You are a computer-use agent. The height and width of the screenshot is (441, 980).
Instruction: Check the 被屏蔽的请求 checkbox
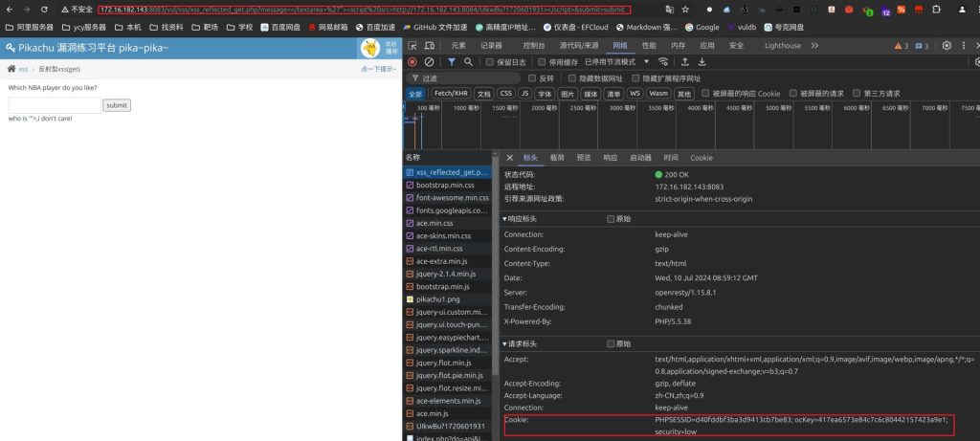coord(793,93)
